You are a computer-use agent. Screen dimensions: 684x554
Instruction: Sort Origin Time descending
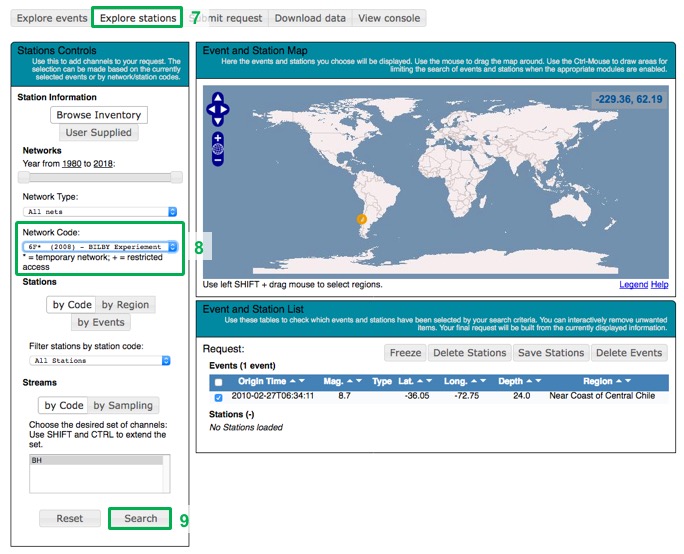point(301,381)
